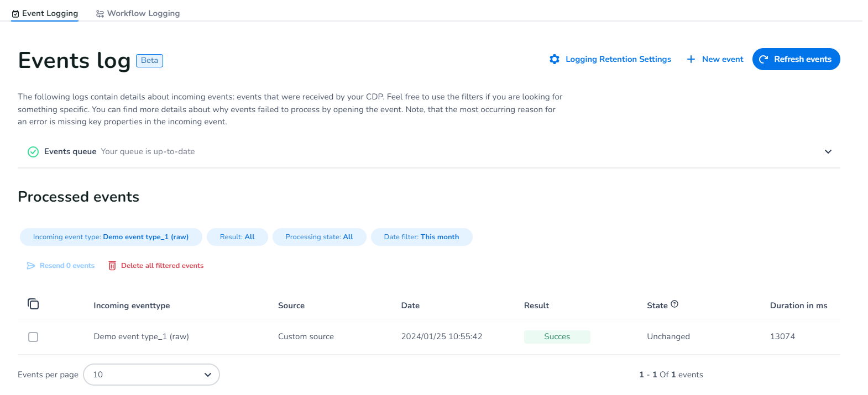The image size is (868, 395).
Task: Check the Demo event type_1 row checkbox
Action: [33, 337]
